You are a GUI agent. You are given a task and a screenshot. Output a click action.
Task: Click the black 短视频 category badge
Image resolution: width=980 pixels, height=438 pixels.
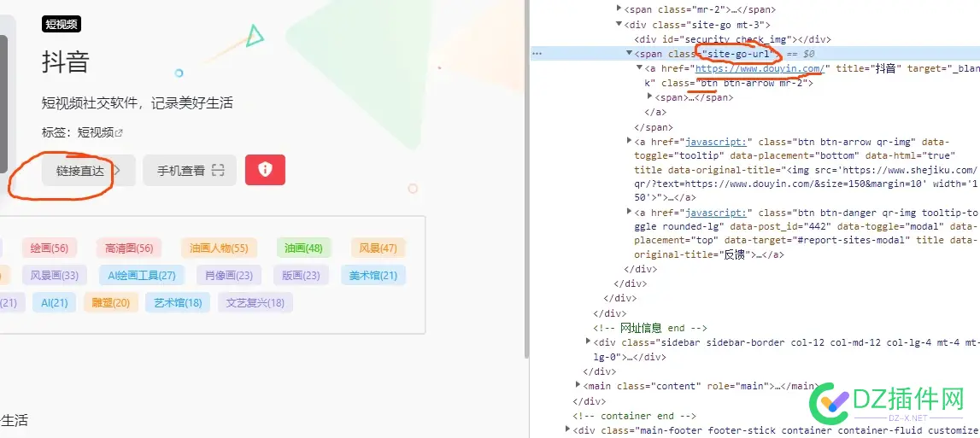coord(61,24)
